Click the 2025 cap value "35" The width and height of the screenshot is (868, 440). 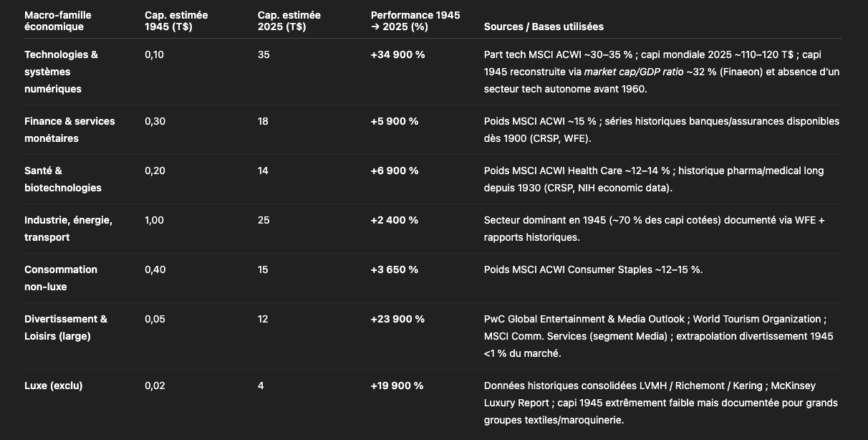click(264, 54)
